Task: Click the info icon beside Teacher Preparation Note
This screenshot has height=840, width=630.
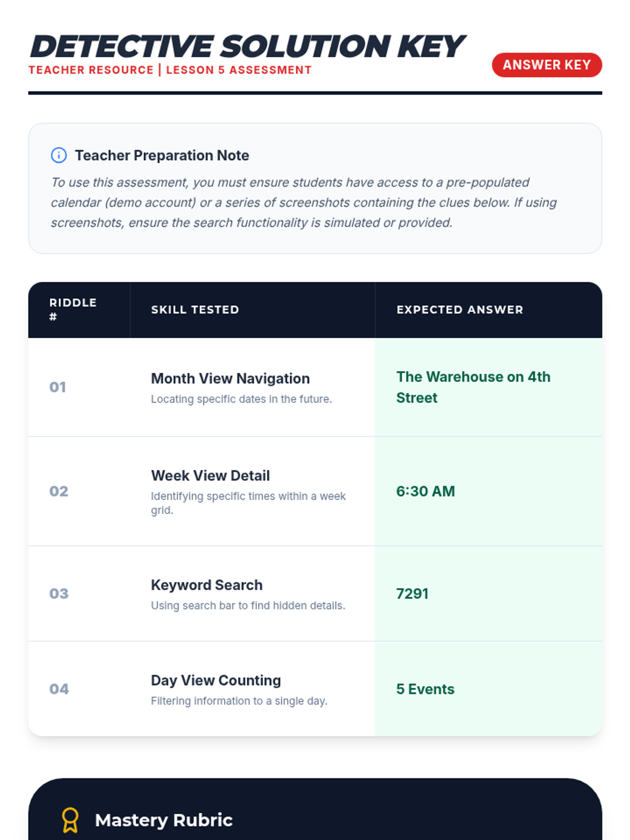Action: (x=58, y=155)
